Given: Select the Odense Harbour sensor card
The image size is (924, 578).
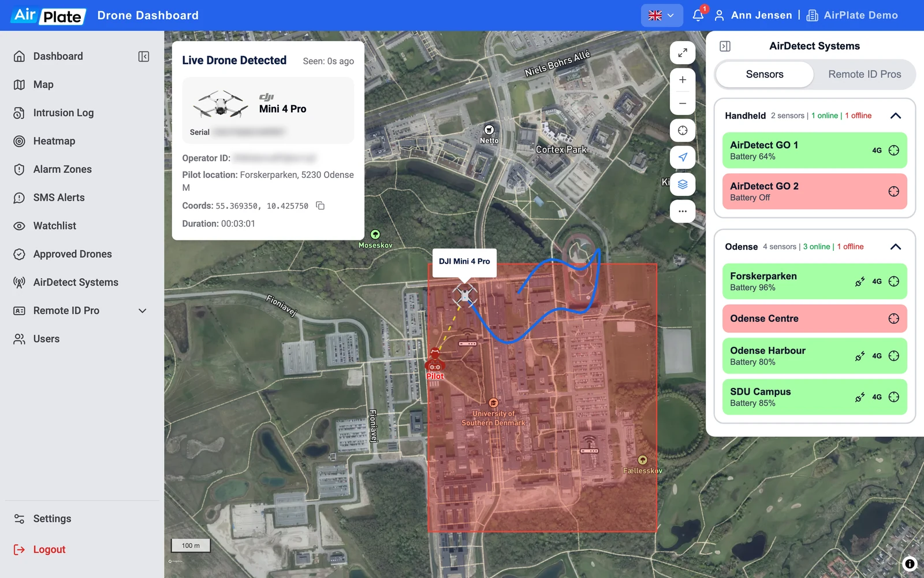Looking at the screenshot, I should (814, 356).
